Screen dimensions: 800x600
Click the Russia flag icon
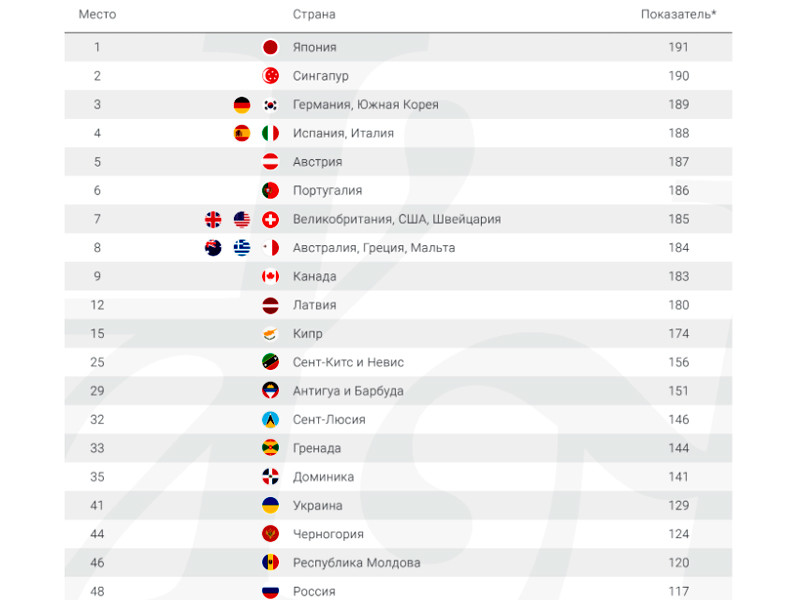coord(269,591)
